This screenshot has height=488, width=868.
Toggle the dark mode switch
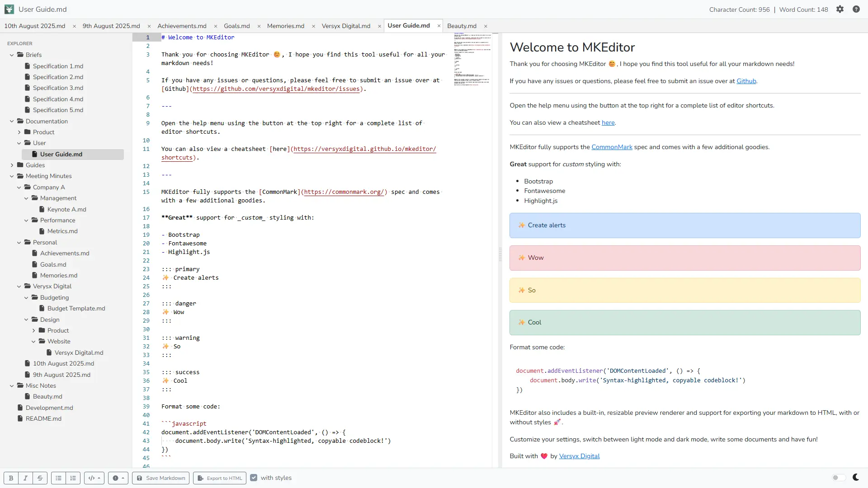(839, 478)
